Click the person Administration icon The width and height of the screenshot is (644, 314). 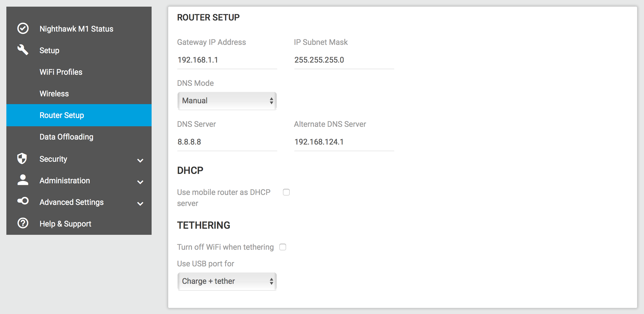22,180
